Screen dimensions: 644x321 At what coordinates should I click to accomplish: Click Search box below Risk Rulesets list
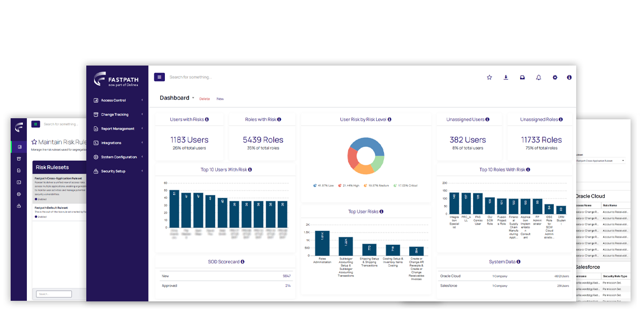54,294
